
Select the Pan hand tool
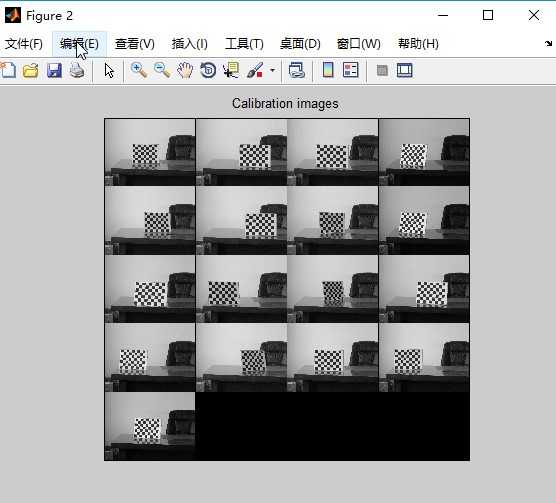(x=185, y=70)
